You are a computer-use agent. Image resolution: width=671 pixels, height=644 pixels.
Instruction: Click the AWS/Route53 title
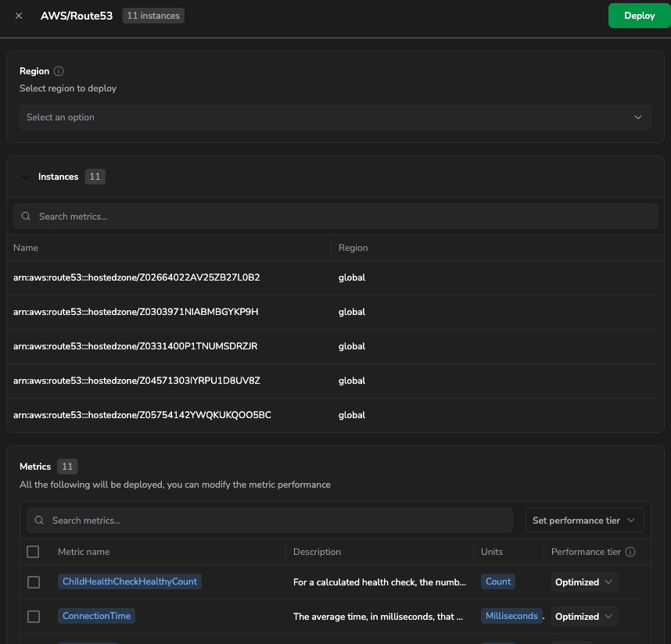pos(77,16)
